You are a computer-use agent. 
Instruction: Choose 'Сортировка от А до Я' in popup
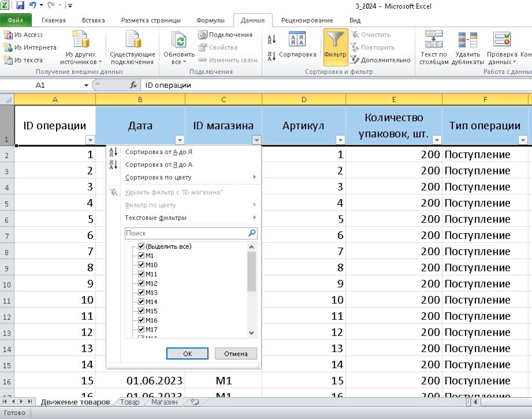pos(159,152)
